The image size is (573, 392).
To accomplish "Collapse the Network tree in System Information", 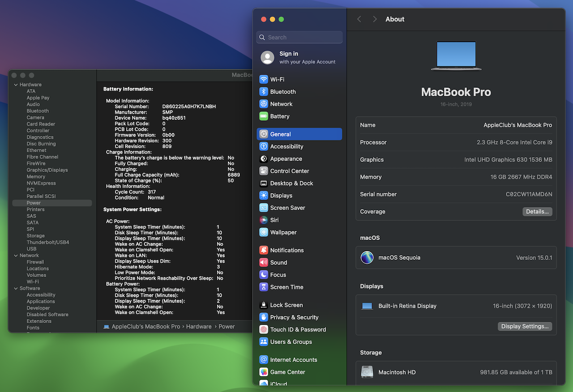I will click(x=16, y=256).
